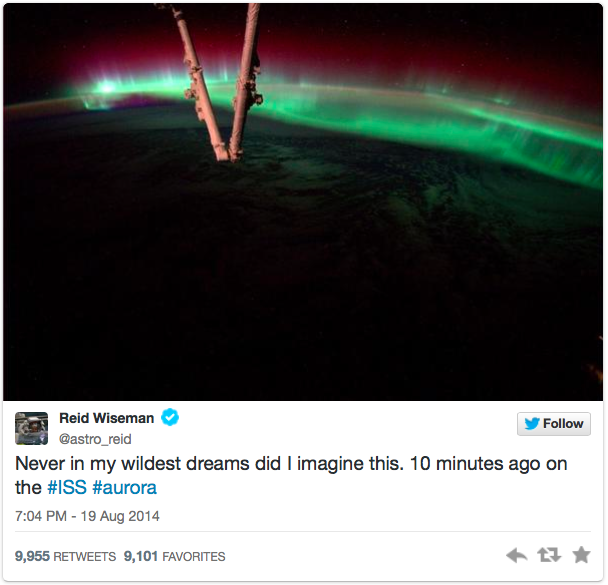
Task: Open the #aurora hashtag
Action: pos(124,487)
